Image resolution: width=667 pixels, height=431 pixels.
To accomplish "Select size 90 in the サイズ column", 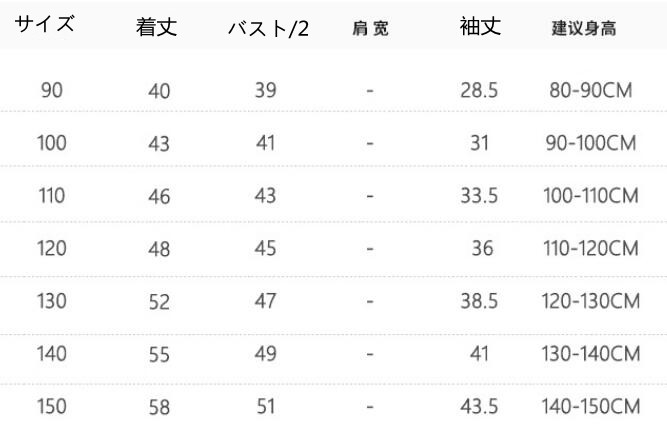I will coord(52,90).
